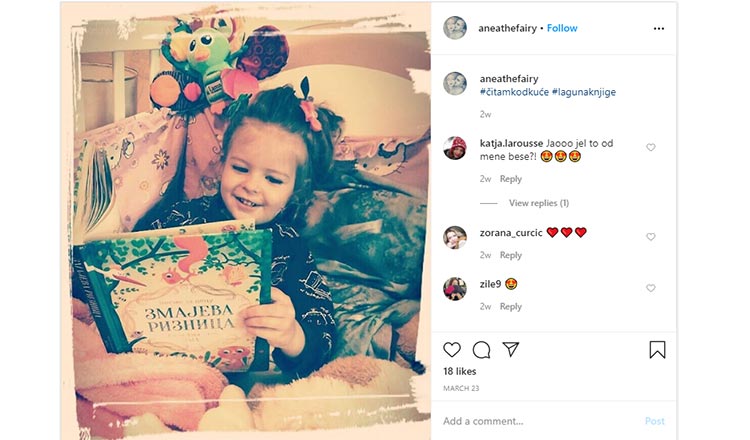Click the Add a comment field
Viewport: 750px width, 440px height.
coord(540,421)
